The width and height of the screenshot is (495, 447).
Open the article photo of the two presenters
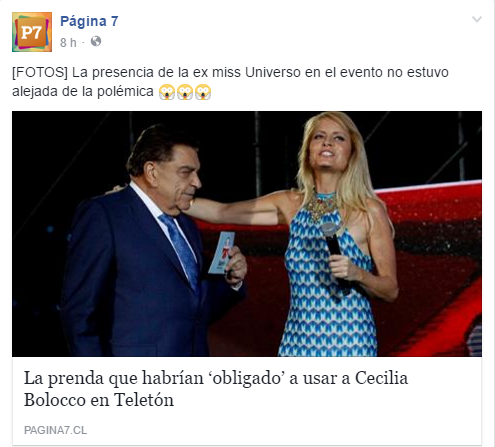point(247,234)
